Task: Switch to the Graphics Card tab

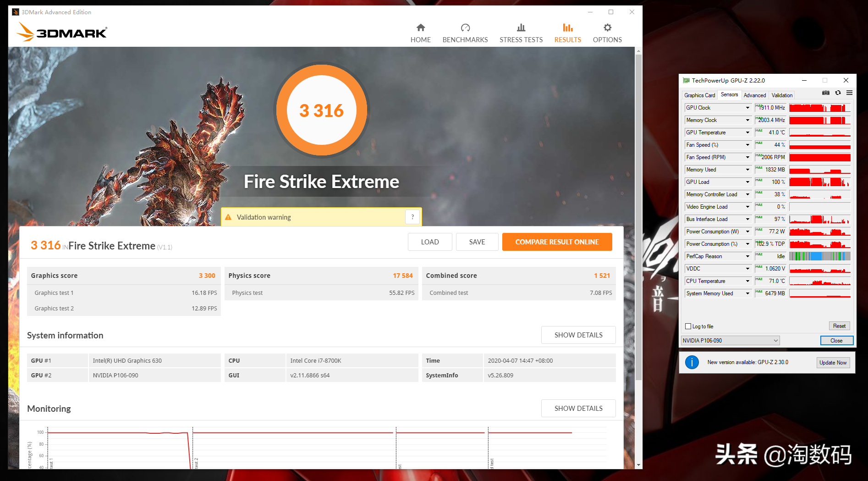Action: tap(699, 95)
